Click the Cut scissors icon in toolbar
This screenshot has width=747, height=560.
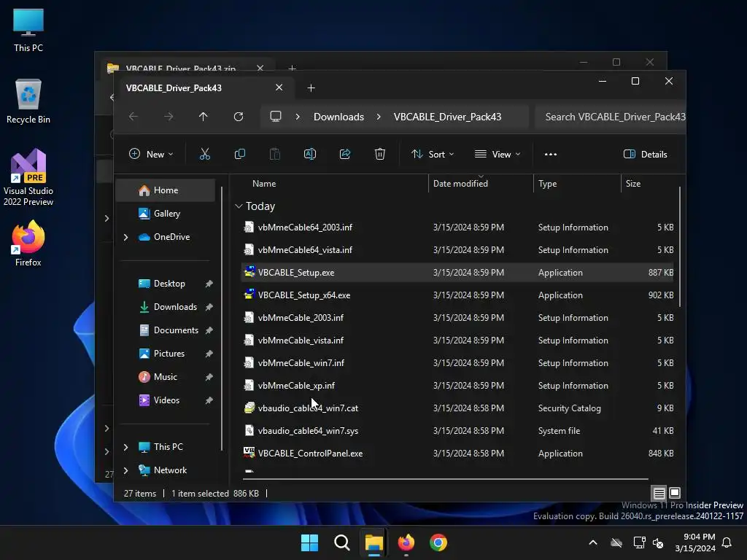(x=205, y=155)
